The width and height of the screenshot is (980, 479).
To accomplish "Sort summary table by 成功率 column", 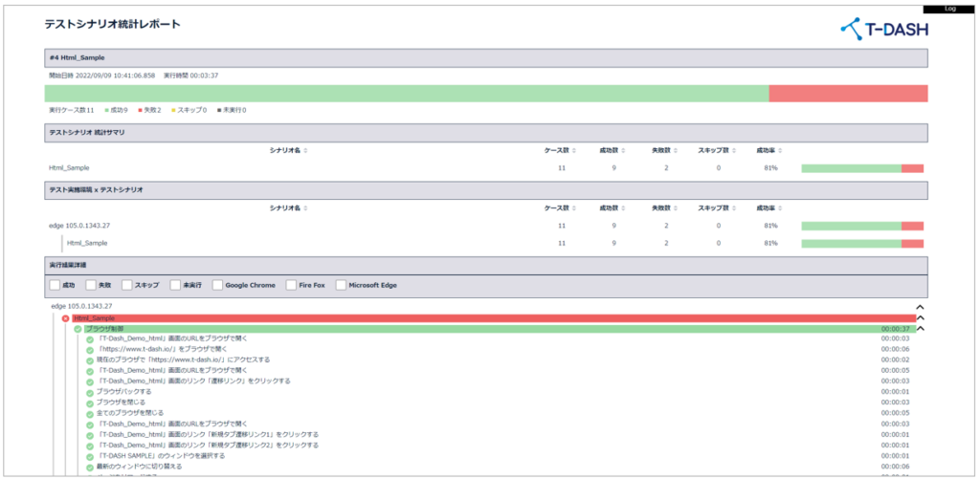I will pyautogui.click(x=781, y=150).
